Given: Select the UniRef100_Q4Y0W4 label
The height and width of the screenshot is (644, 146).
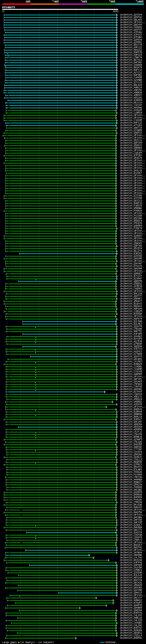Looking at the screenshot, I should pyautogui.click(x=131, y=552).
